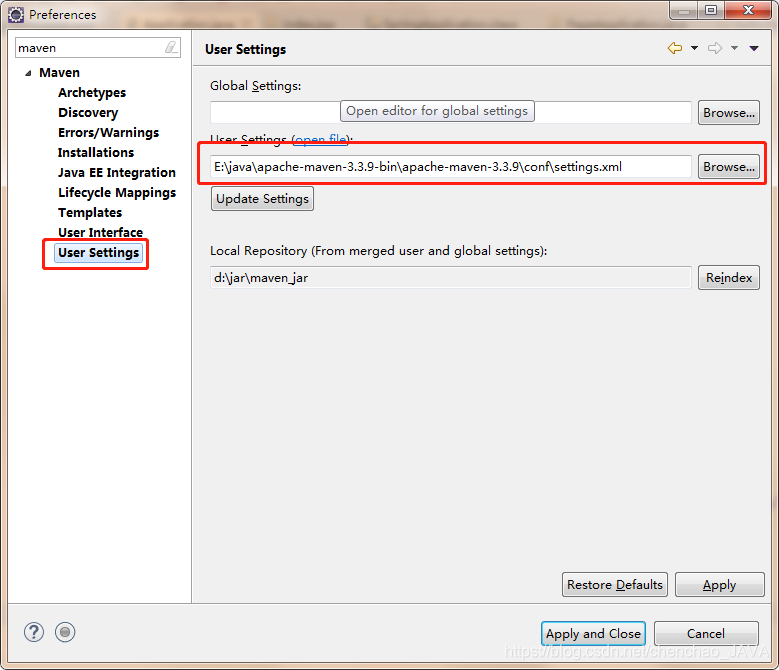
Task: Click the Update Settings button
Action: (x=262, y=199)
